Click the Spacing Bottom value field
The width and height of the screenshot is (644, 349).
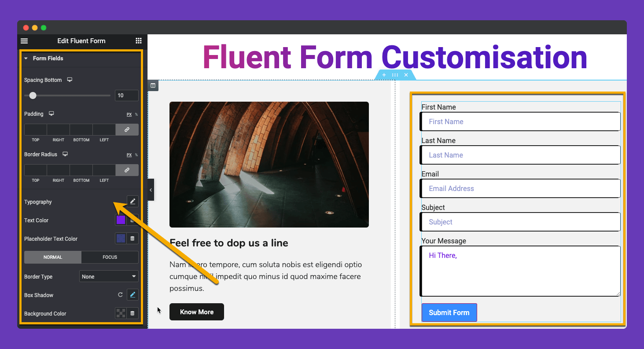tap(127, 95)
